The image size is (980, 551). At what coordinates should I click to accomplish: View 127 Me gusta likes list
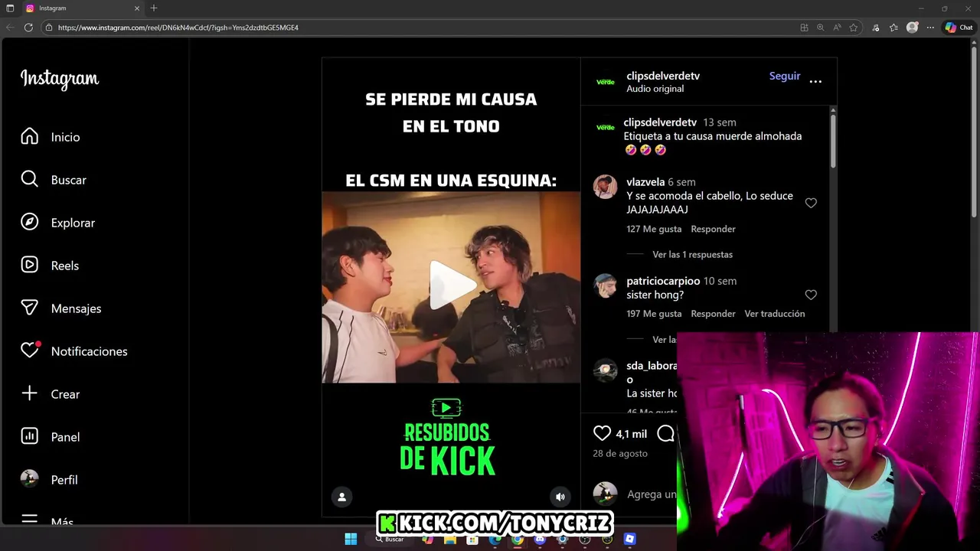pyautogui.click(x=654, y=229)
